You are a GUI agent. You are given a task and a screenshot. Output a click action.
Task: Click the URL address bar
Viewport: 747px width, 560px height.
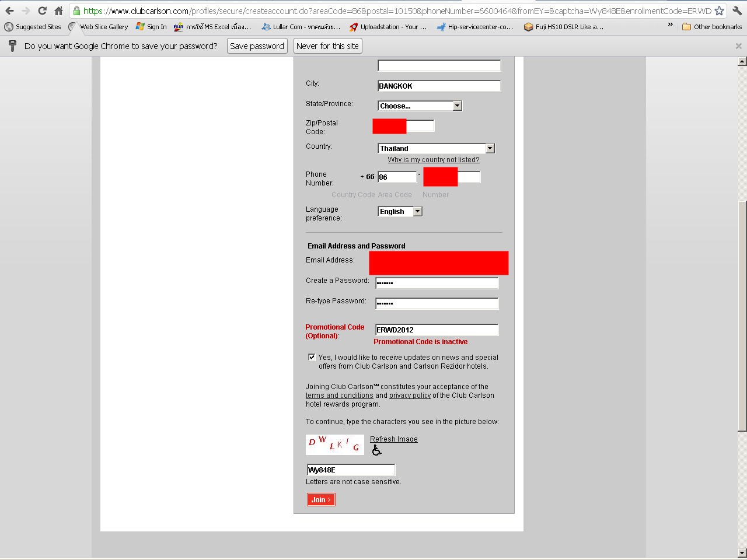[x=397, y=10]
